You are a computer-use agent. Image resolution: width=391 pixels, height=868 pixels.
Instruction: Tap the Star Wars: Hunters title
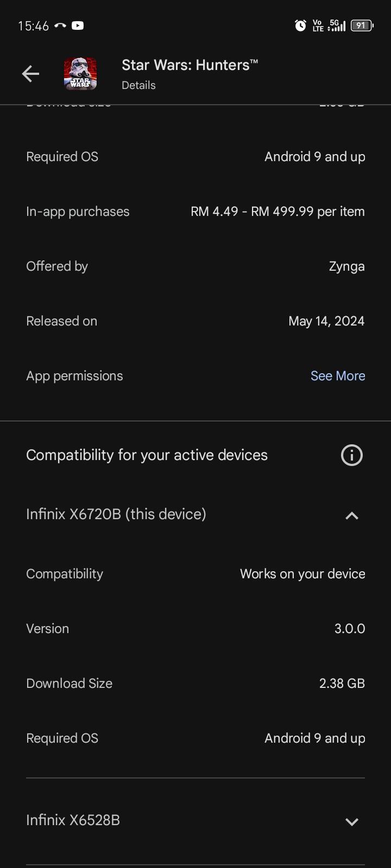point(190,65)
